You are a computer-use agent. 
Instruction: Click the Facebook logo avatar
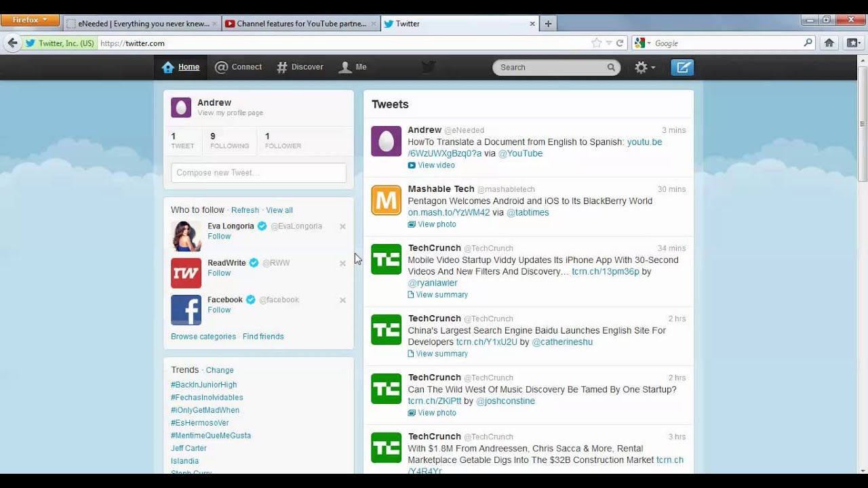pos(186,310)
